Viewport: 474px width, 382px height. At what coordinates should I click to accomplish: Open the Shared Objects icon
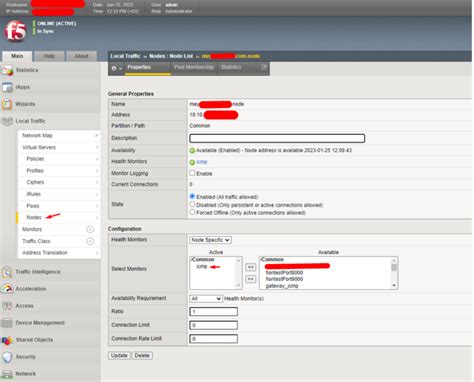pyautogui.click(x=7, y=340)
